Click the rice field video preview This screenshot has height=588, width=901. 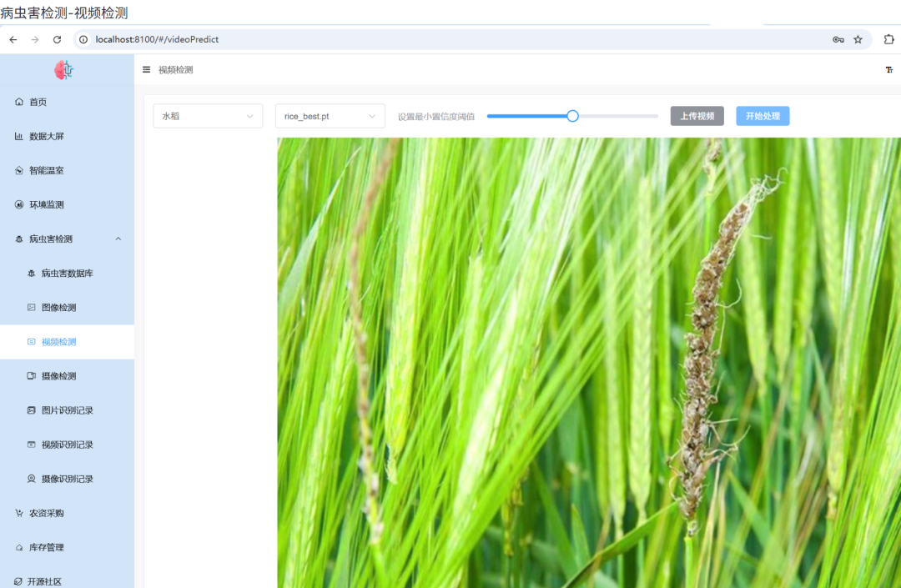tap(589, 363)
